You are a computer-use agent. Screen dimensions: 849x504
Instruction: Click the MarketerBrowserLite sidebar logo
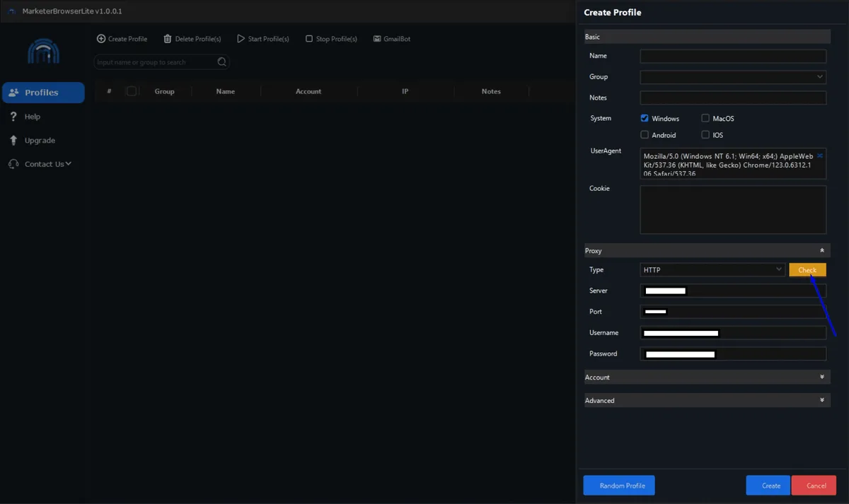(x=43, y=51)
